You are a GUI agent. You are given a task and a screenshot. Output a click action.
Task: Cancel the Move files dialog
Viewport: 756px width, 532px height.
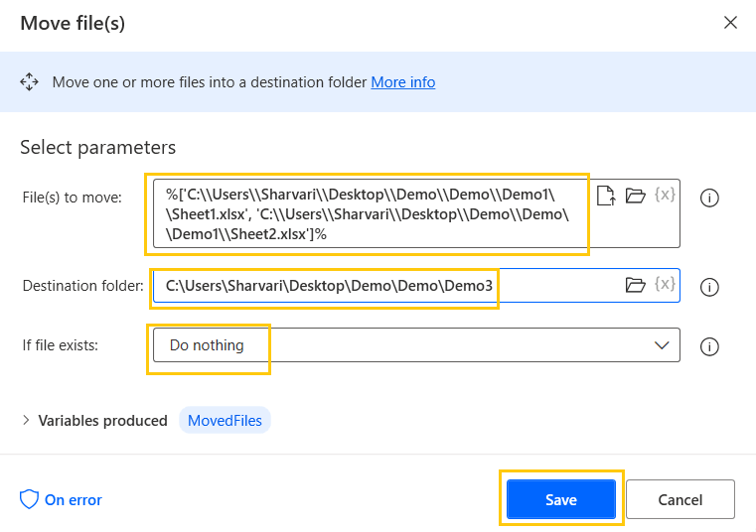pyautogui.click(x=680, y=499)
